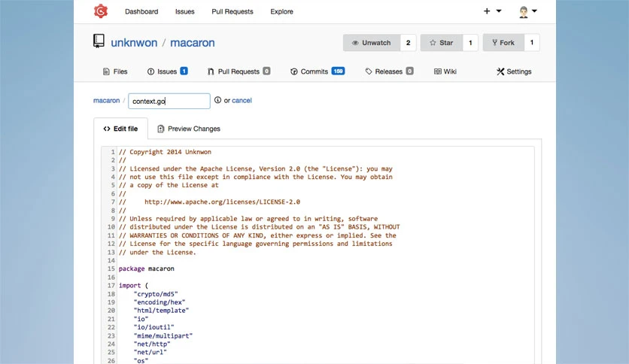629x364 pixels.
Task: Go to Pull Requests in top navigation
Action: click(x=232, y=11)
